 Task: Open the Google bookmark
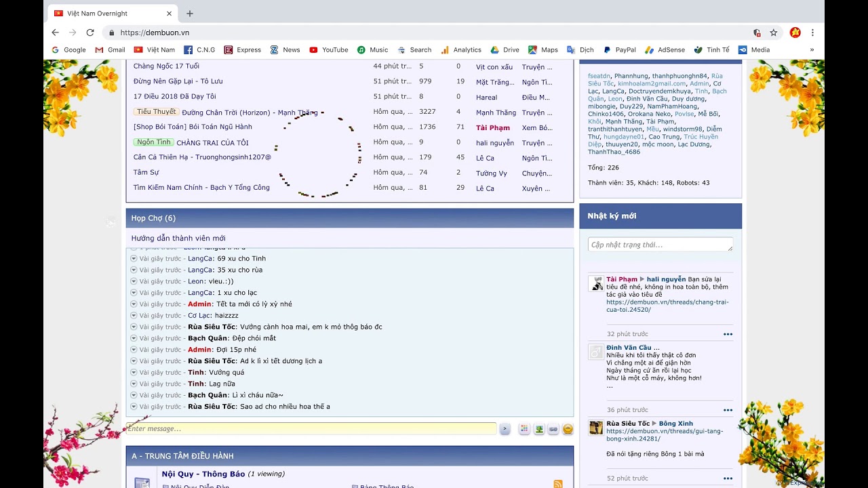[68, 49]
